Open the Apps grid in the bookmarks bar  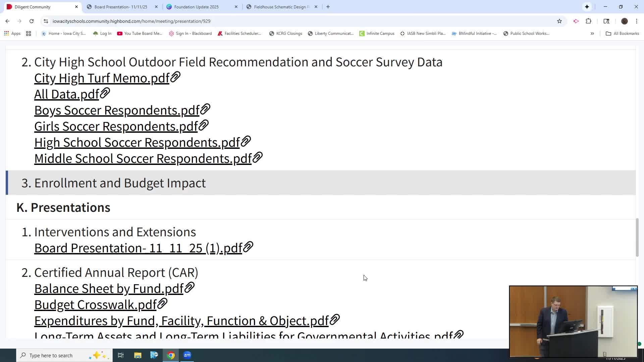(12, 34)
